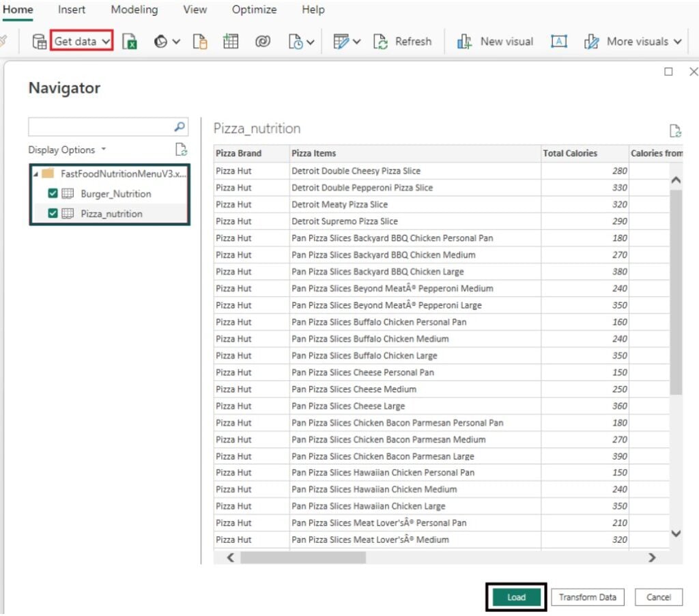The image size is (699, 616).
Task: Collapse the FastFoodNutritionMenuV3 tree node
Action: tap(35, 174)
